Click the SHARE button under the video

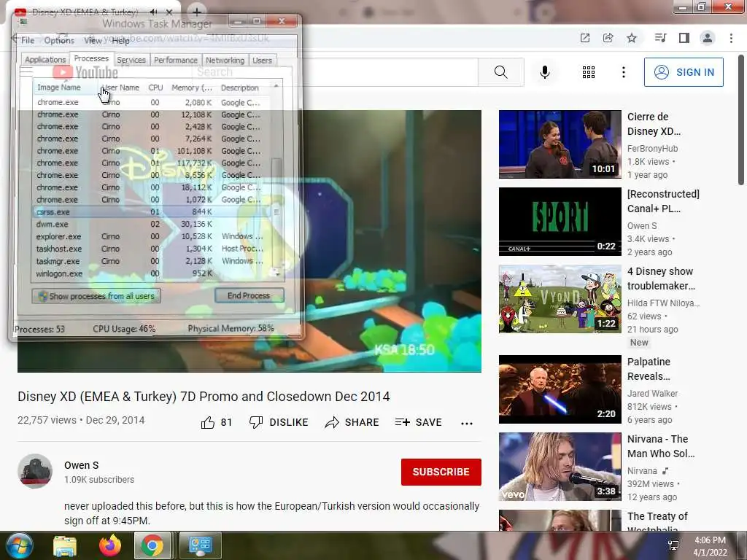[352, 422]
